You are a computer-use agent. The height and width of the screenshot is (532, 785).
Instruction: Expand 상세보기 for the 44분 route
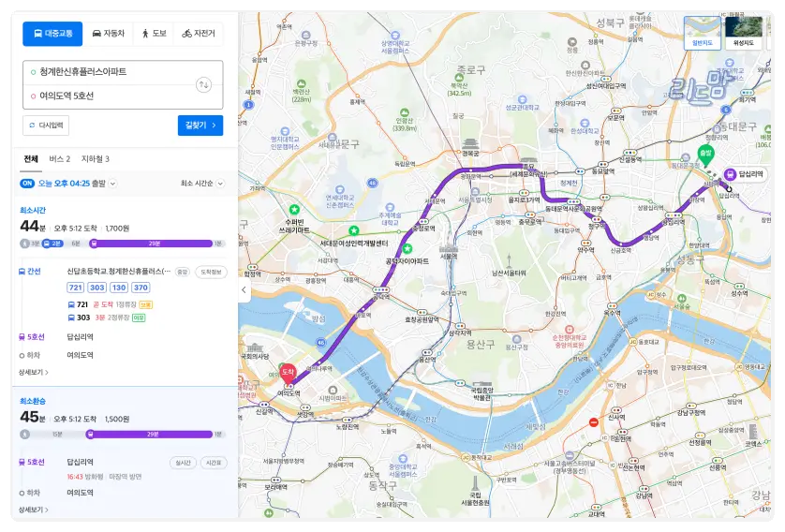tap(33, 373)
